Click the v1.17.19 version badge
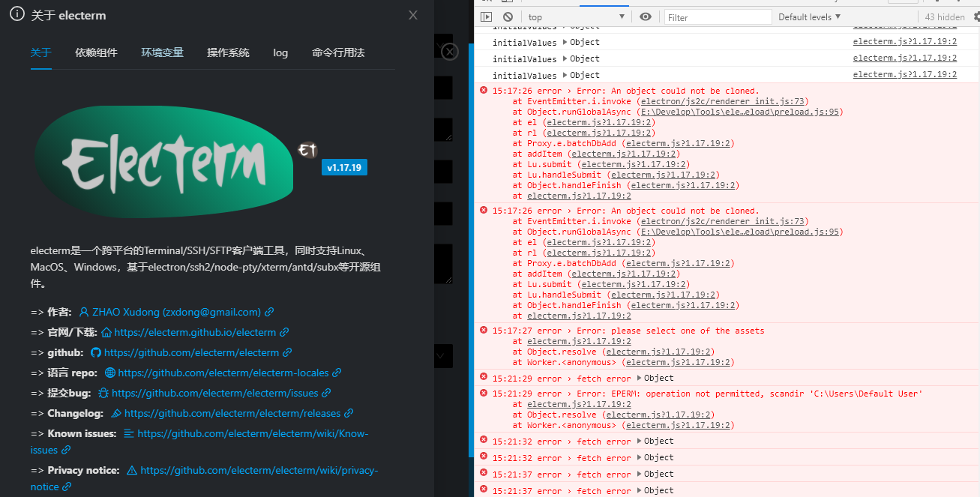Viewport: 980px width, 497px height. pos(344,167)
